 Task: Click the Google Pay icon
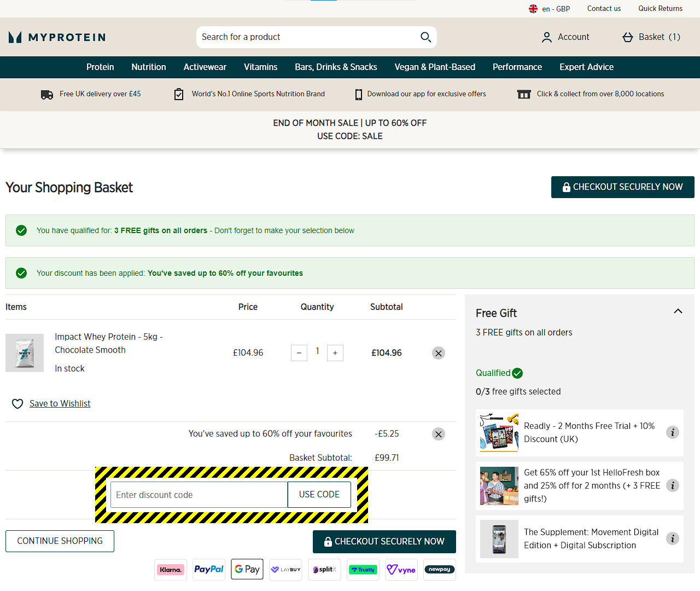click(247, 570)
